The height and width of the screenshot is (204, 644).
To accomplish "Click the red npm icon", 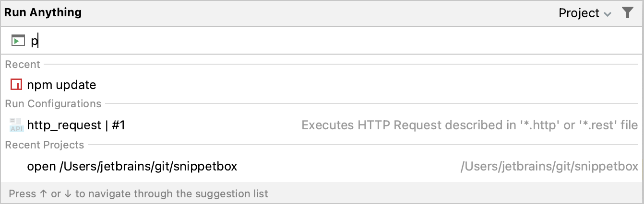I will (16, 85).
